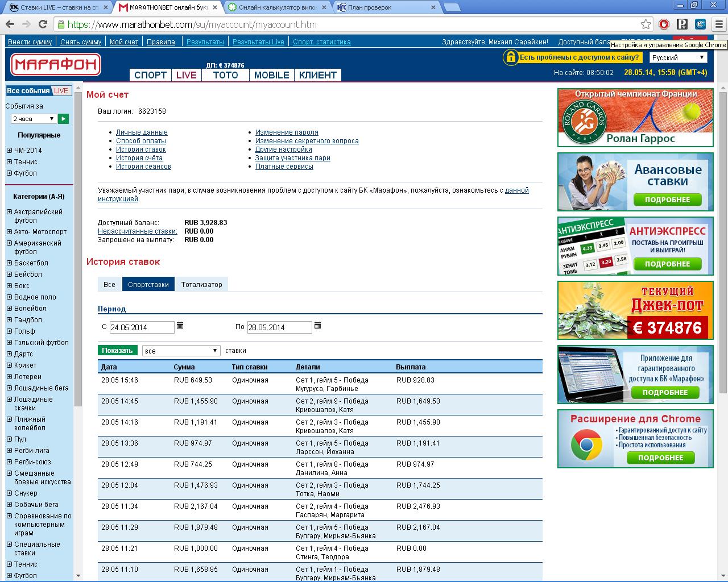Viewport: 728px width, 582px height.
Task: Expand the Бейсбол category
Action: point(9,275)
